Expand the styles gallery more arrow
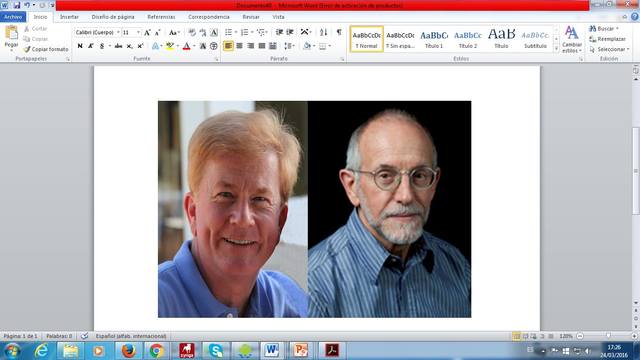 pyautogui.click(x=556, y=49)
